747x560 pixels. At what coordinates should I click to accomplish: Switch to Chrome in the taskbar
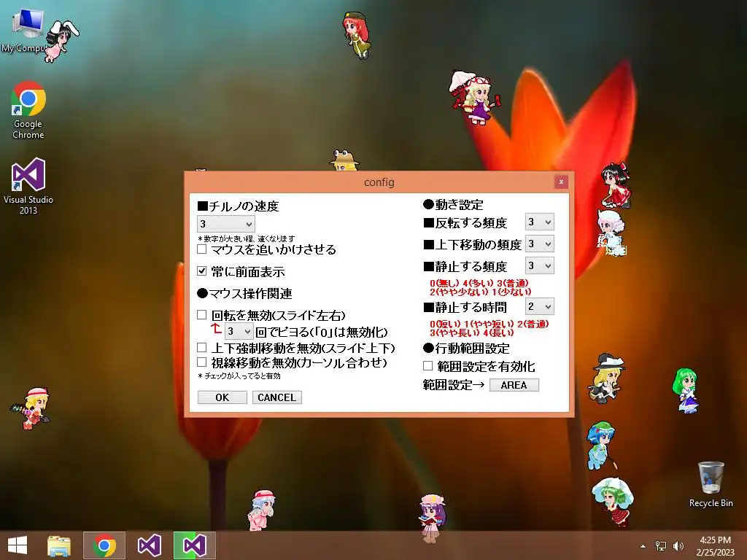(x=104, y=545)
